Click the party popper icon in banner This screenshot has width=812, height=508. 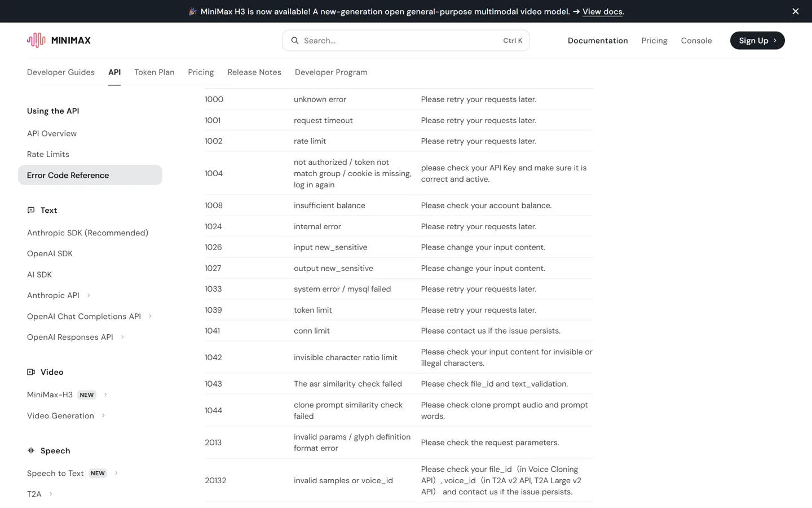coord(192,11)
